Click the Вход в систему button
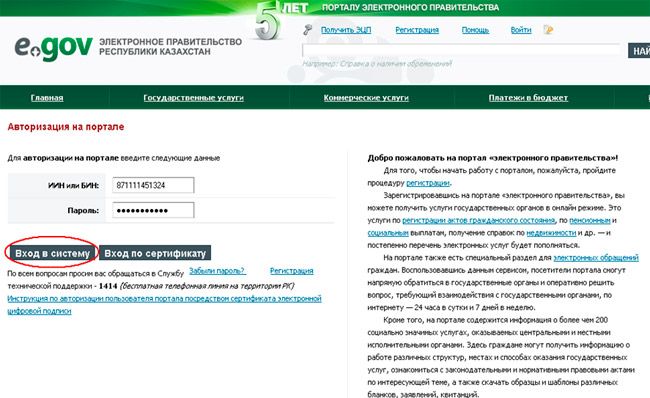Screen dimensions: 650x398 (53, 253)
